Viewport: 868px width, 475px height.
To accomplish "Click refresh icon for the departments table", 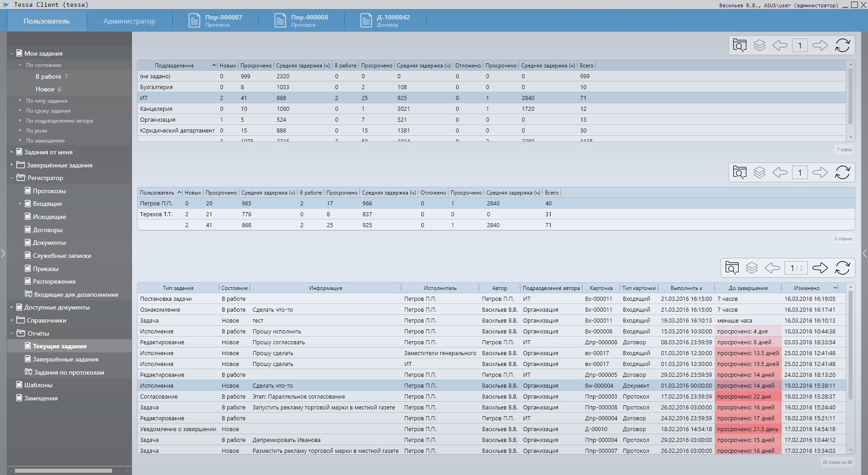I will pos(842,45).
